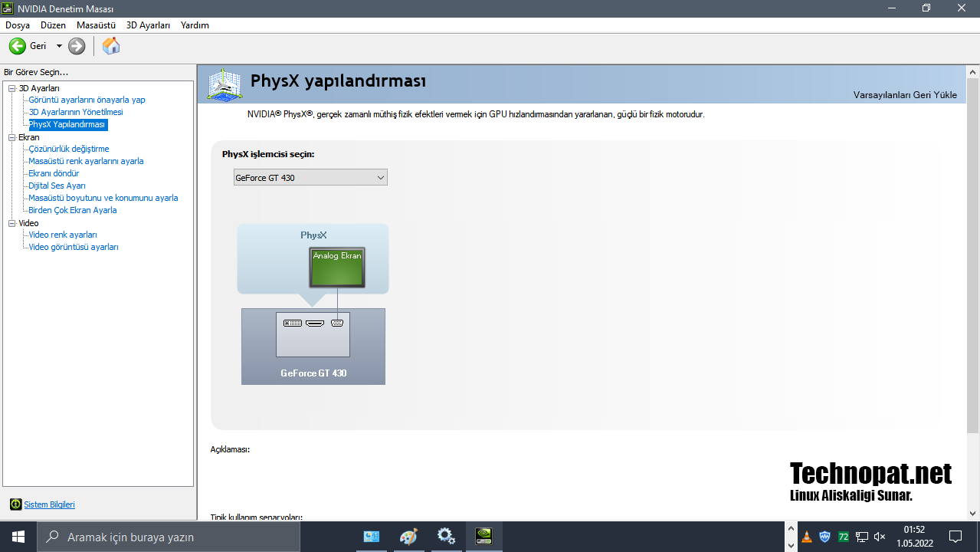Click the 3D Ayarları tree label
Image resolution: width=980 pixels, height=552 pixels.
click(x=39, y=88)
